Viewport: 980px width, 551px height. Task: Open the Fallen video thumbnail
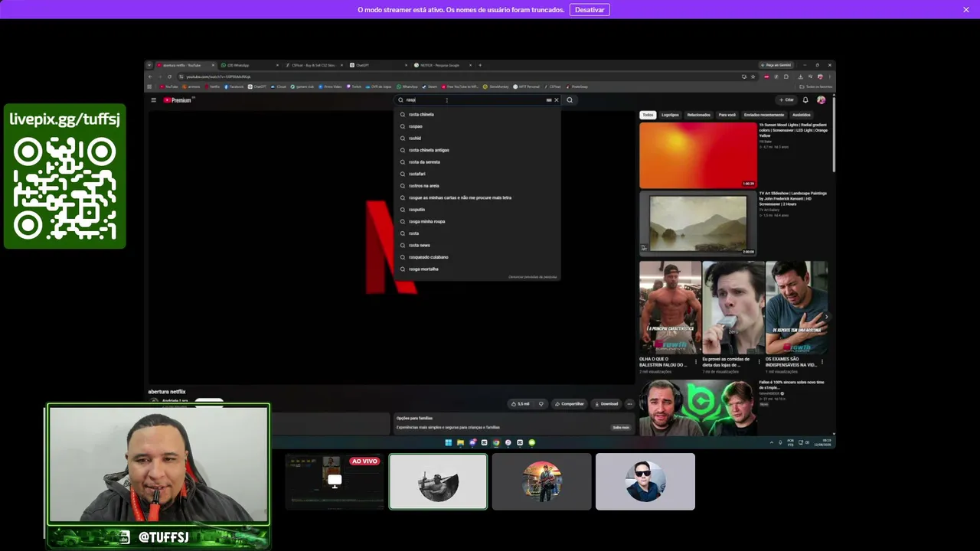point(697,408)
